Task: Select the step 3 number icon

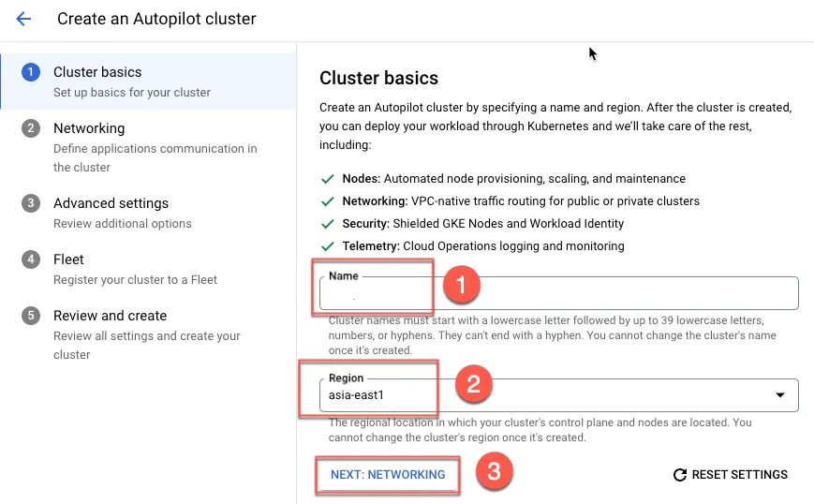Action: 31,203
